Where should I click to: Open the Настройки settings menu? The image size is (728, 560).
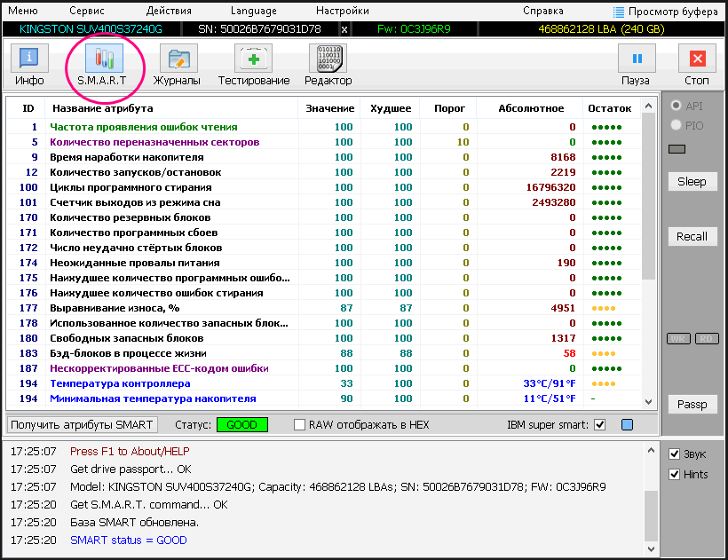coord(343,12)
